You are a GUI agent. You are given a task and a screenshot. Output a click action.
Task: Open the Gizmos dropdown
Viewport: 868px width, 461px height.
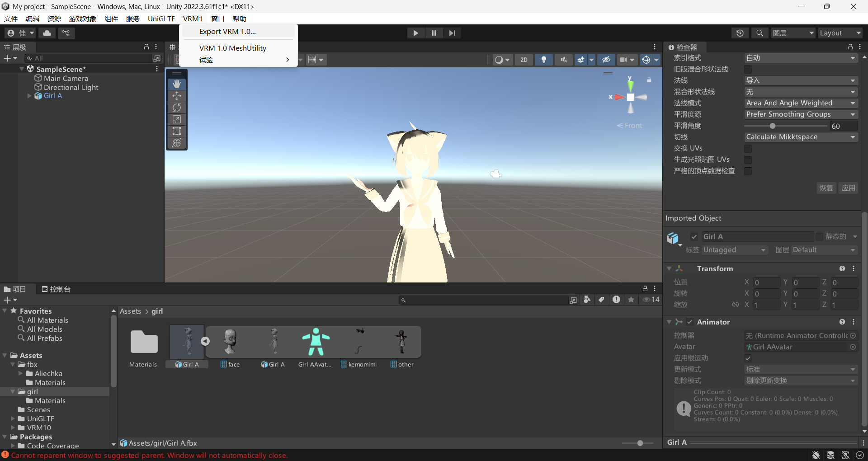[656, 60]
